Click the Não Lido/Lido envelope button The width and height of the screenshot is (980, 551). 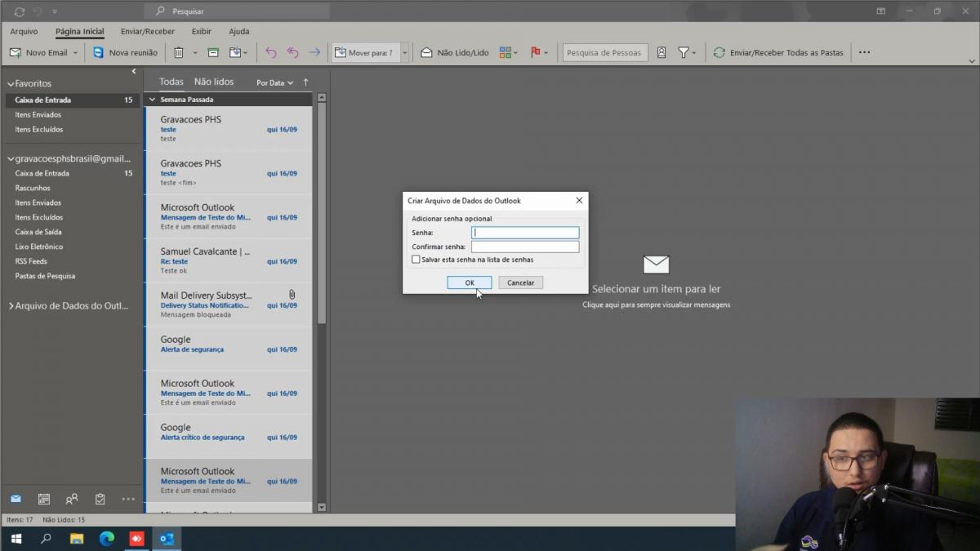(x=454, y=52)
